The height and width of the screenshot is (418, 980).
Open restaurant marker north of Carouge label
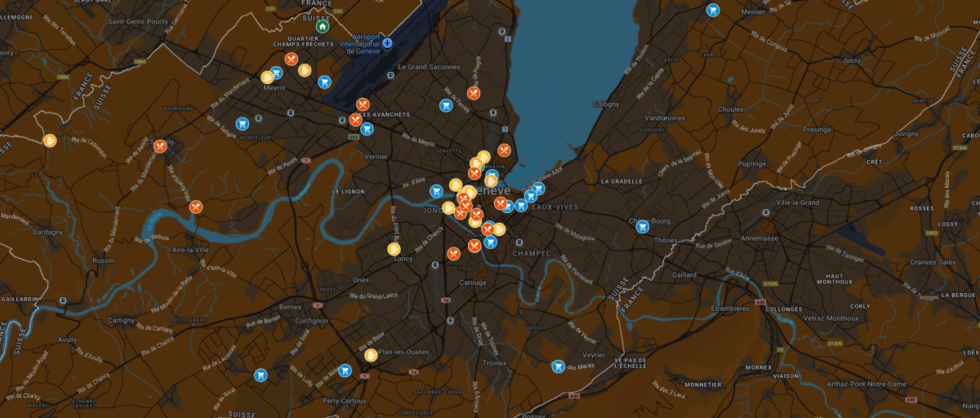click(x=453, y=254)
